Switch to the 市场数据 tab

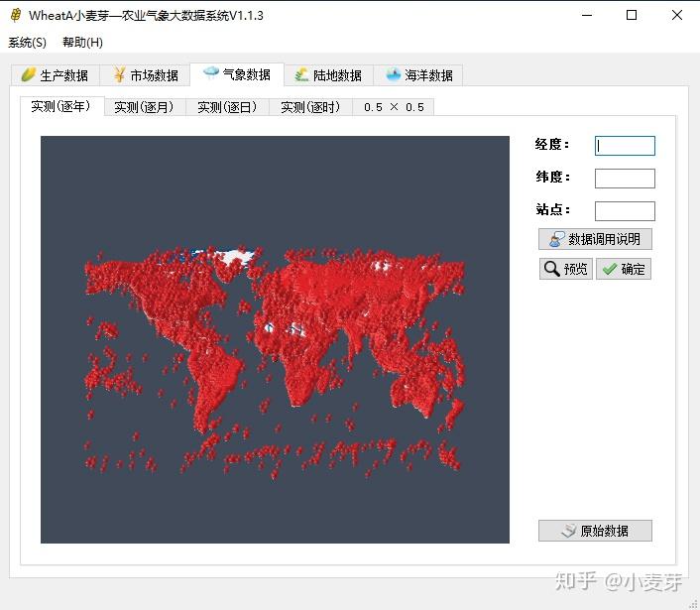145,75
